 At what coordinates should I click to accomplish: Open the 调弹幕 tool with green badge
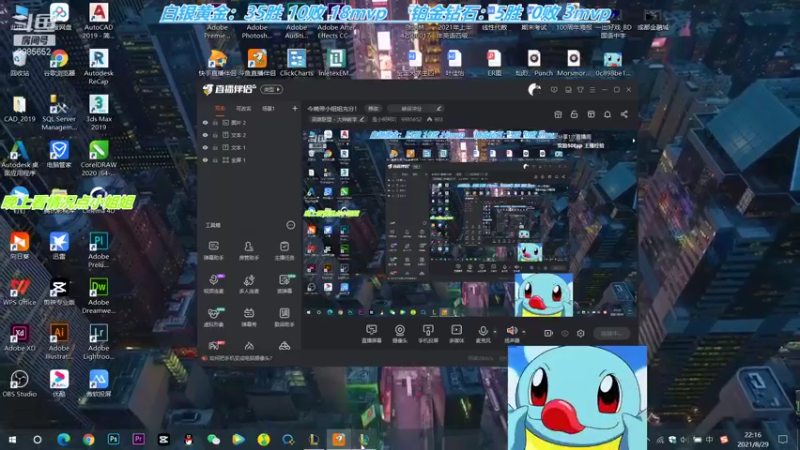(284, 284)
